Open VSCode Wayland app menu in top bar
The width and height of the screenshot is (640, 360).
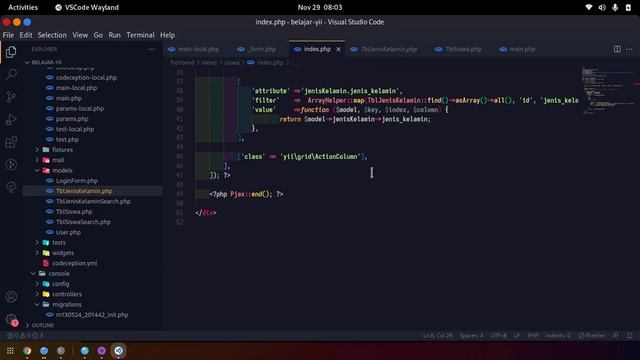click(87, 7)
